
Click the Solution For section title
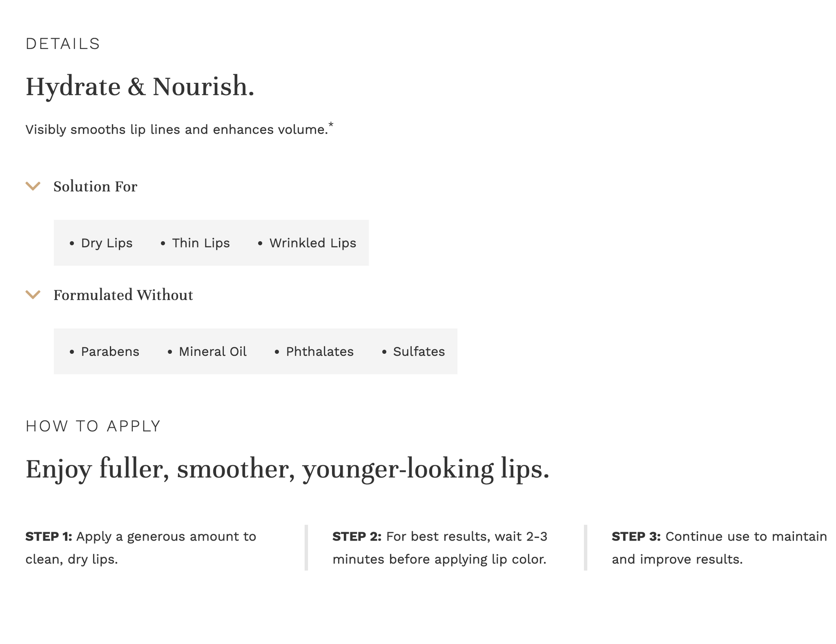(95, 187)
